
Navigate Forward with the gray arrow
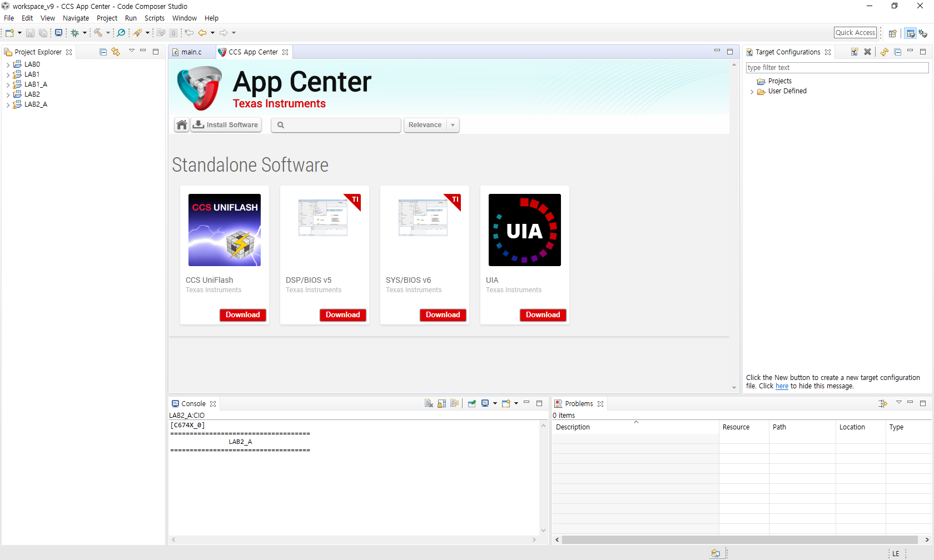[223, 33]
